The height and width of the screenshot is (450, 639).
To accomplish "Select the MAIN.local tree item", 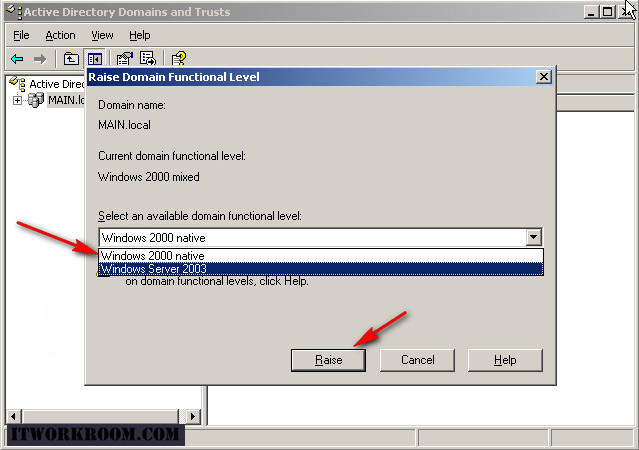I will pos(66,100).
